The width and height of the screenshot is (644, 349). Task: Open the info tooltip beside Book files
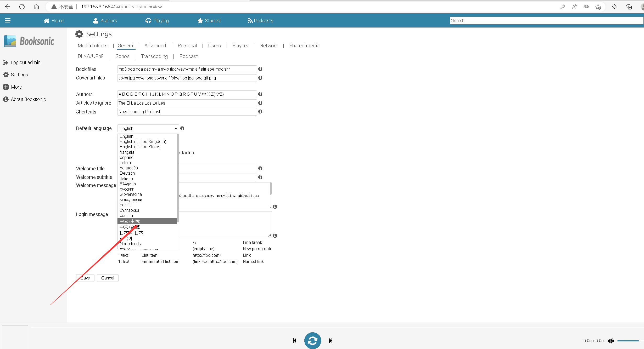point(260,69)
